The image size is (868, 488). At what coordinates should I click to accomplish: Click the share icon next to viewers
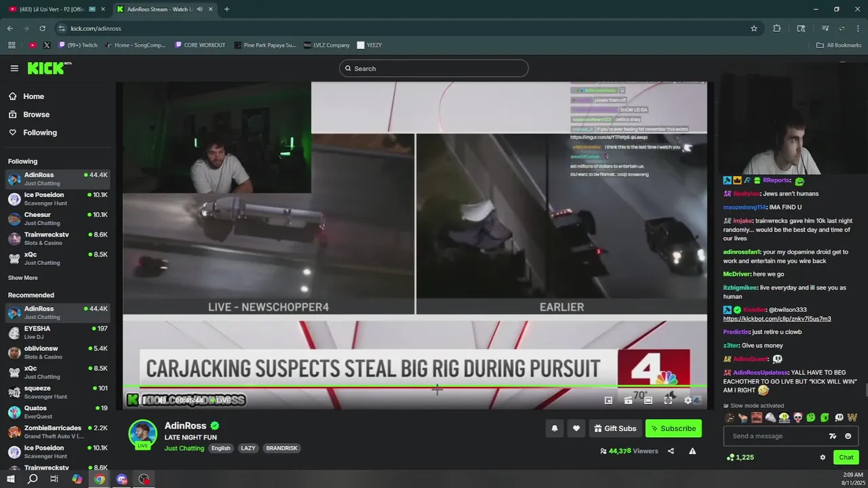coord(671,451)
